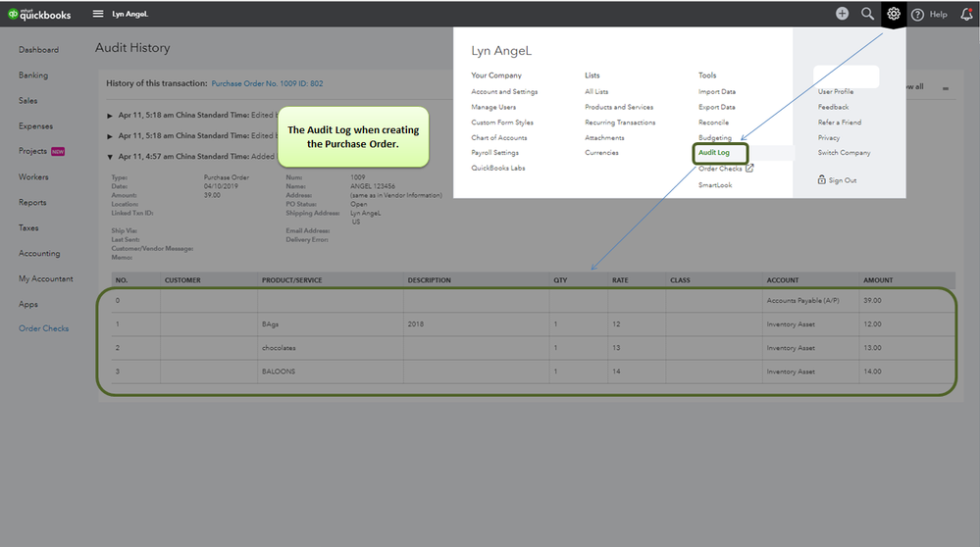Go to Workers in the sidebar
Screen dimensions: 980x547
click(x=33, y=176)
